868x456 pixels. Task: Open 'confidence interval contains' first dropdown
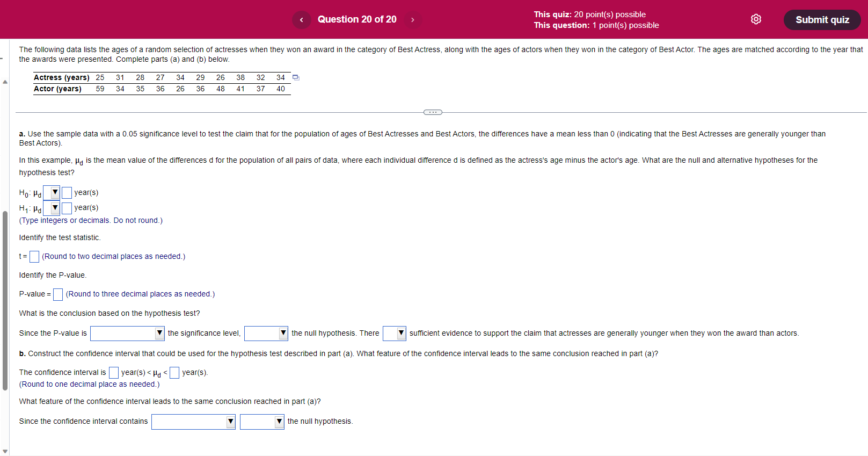pos(193,422)
